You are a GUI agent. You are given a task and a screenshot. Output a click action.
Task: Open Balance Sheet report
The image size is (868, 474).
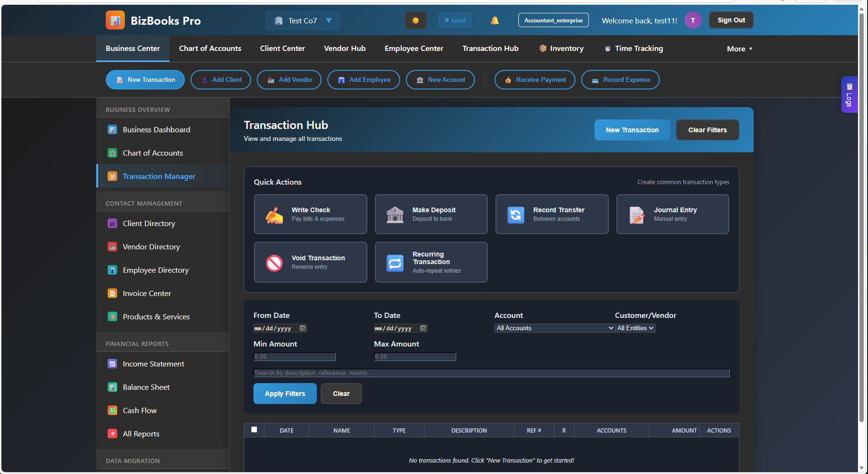click(x=163, y=387)
